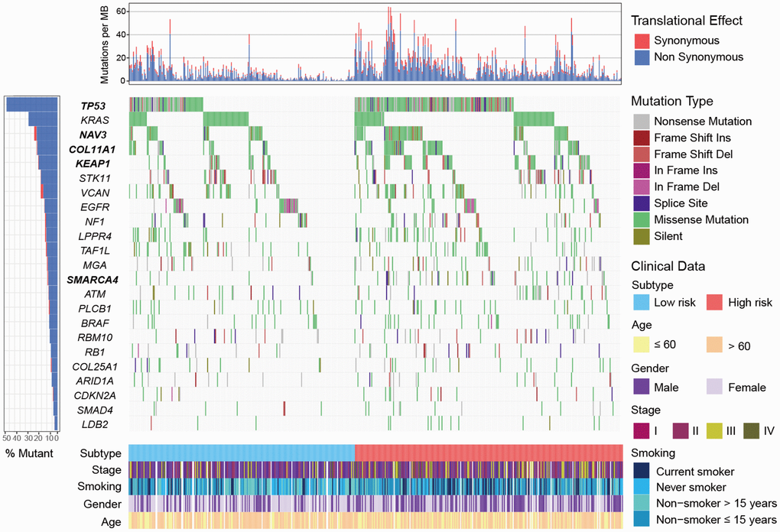Select the SMARCA4 gene label
This screenshot has width=780, height=532.
(x=93, y=279)
